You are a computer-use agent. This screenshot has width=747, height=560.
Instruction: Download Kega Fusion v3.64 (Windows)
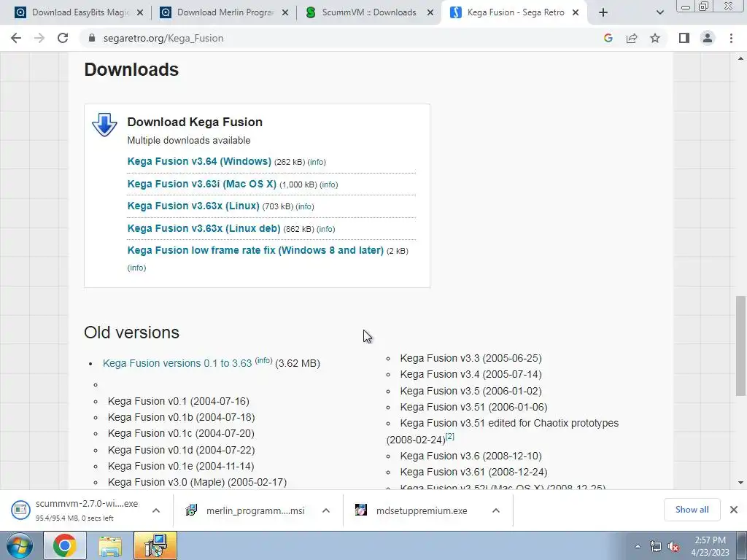click(199, 161)
